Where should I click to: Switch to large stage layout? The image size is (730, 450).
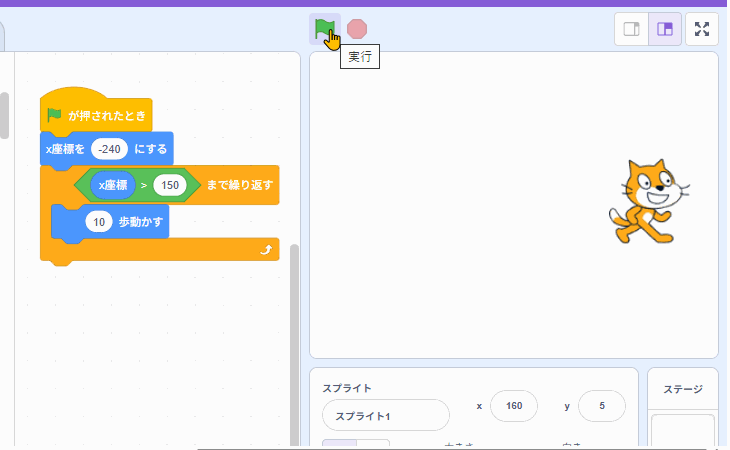click(665, 29)
